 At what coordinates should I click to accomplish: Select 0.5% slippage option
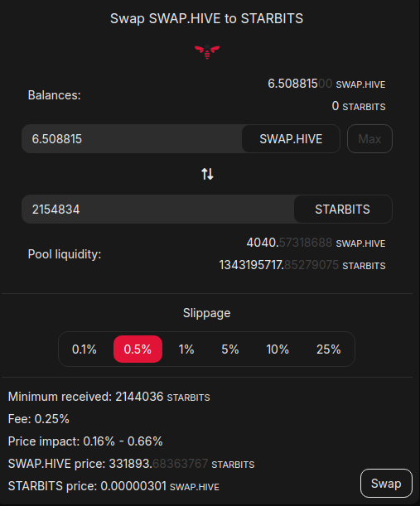coord(138,349)
